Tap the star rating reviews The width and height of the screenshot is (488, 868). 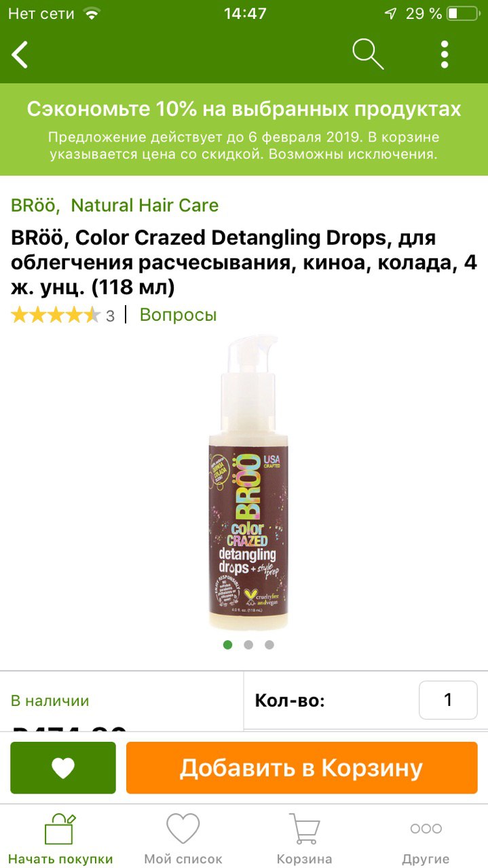coord(56,315)
